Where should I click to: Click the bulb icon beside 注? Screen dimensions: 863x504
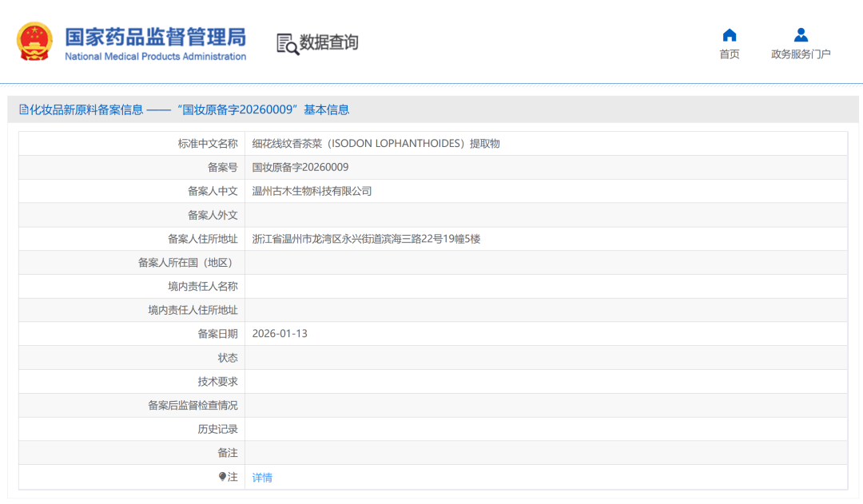[222, 477]
